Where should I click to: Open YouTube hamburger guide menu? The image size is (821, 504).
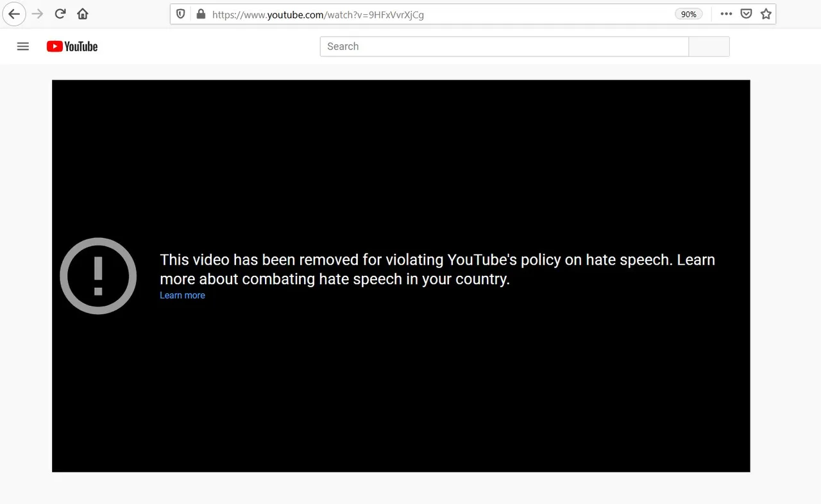pos(23,46)
